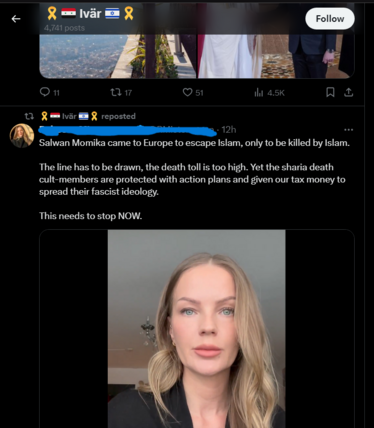Share the top post via upload icon
Viewport: 374px width, 428px height.
[x=348, y=92]
